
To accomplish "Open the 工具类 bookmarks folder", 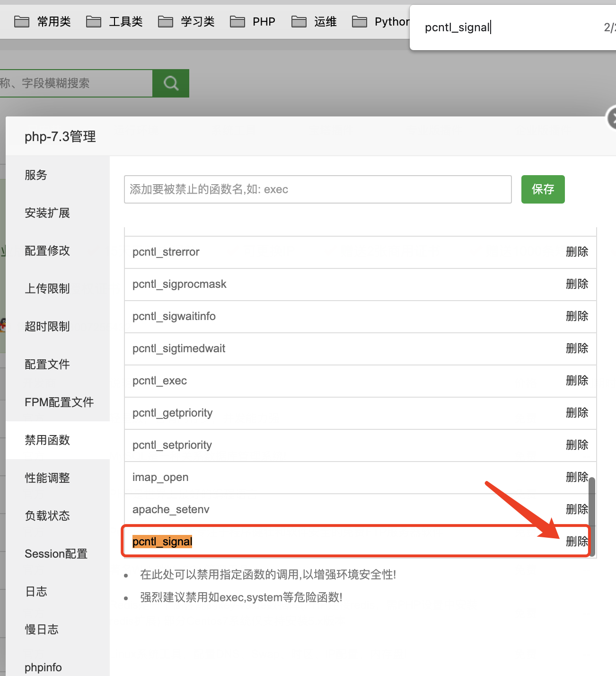I will click(114, 22).
